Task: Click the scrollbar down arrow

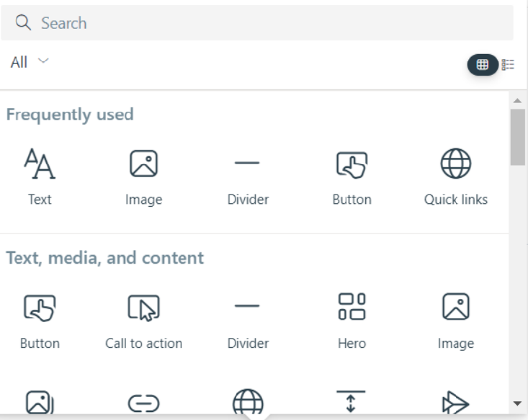Action: pos(517,403)
